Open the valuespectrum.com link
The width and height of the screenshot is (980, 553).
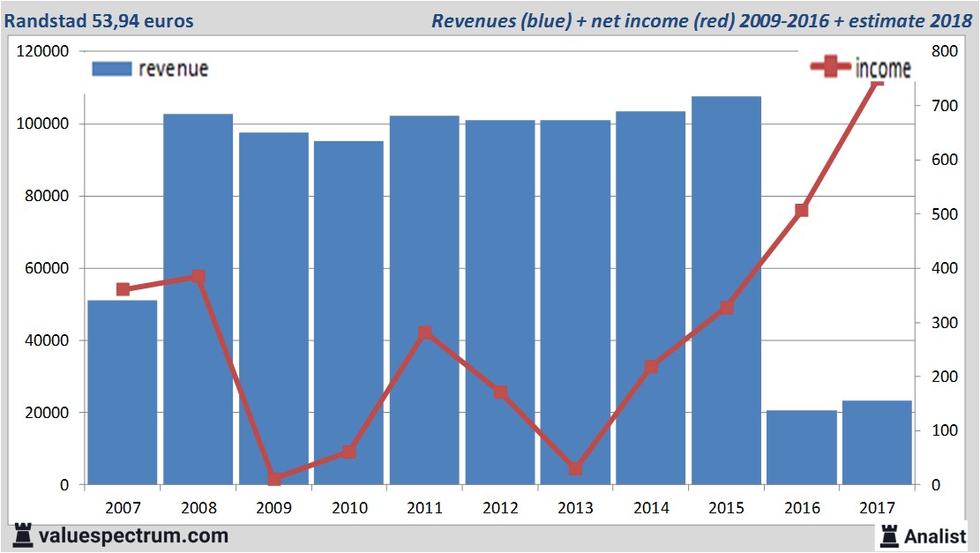coord(133,535)
